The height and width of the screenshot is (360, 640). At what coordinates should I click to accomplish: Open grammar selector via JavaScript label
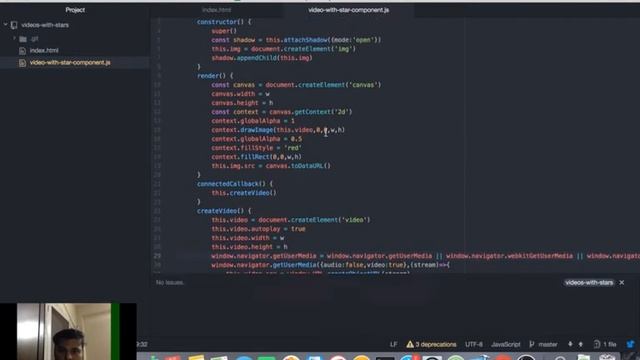pyautogui.click(x=506, y=344)
